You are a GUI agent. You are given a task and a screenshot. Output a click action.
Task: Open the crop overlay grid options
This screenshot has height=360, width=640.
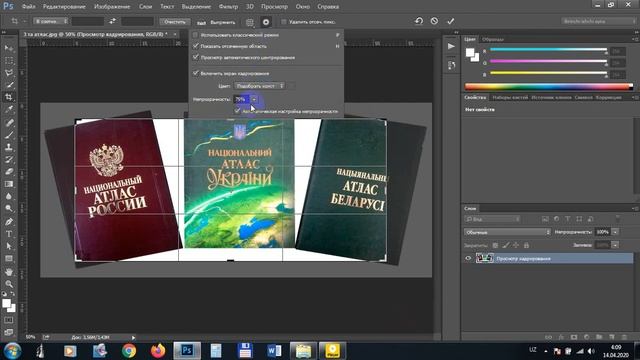pyautogui.click(x=250, y=22)
